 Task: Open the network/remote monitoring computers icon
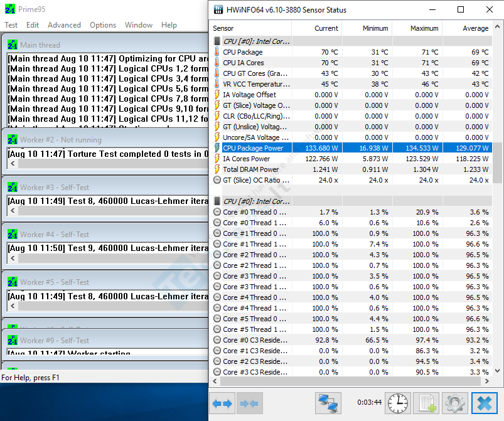coord(328,403)
